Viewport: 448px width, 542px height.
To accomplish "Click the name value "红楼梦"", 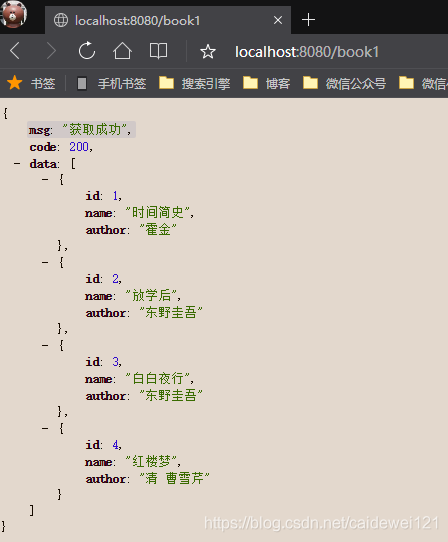I will tap(151, 461).
